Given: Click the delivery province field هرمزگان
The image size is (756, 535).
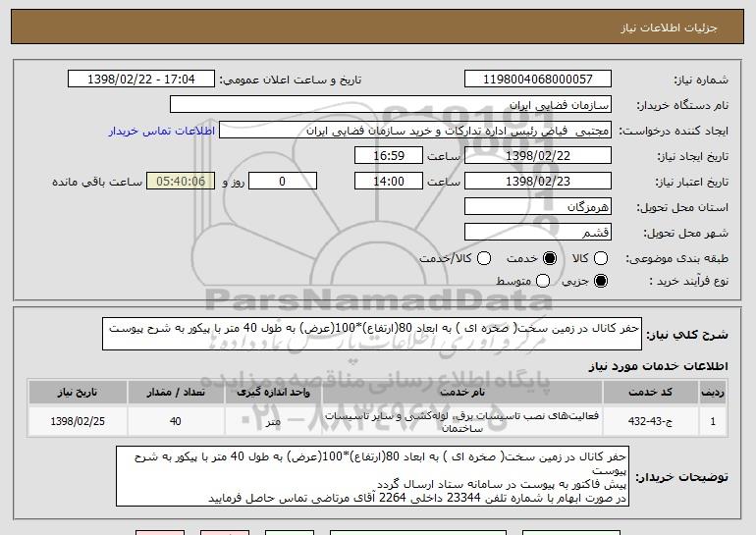Looking at the screenshot, I should coord(538,207).
